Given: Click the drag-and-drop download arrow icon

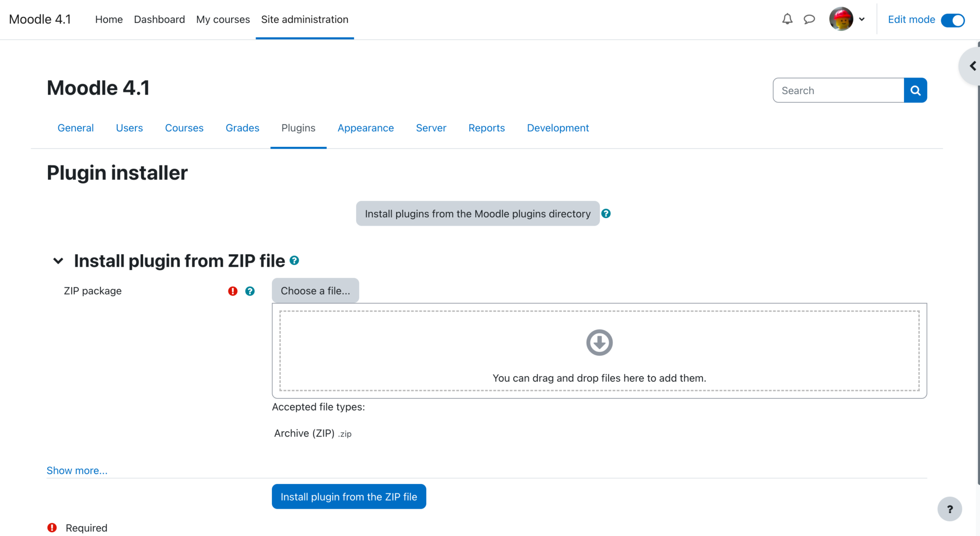Looking at the screenshot, I should pyautogui.click(x=599, y=342).
